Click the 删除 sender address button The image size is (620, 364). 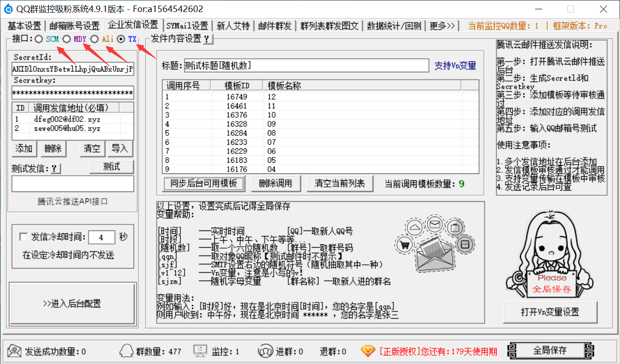point(53,149)
